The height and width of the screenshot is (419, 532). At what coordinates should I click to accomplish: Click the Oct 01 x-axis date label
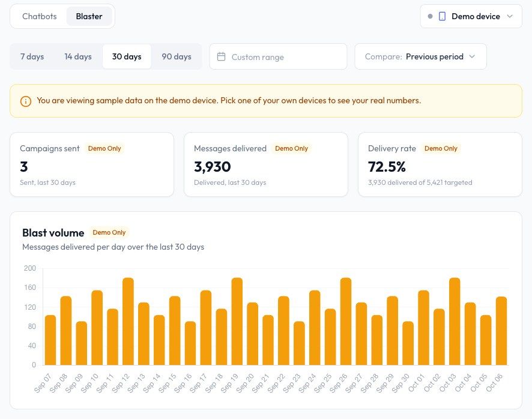pos(416,382)
